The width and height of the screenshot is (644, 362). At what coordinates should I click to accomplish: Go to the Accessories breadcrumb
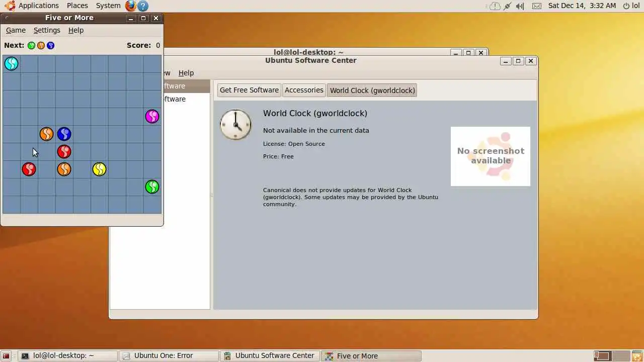pyautogui.click(x=304, y=90)
